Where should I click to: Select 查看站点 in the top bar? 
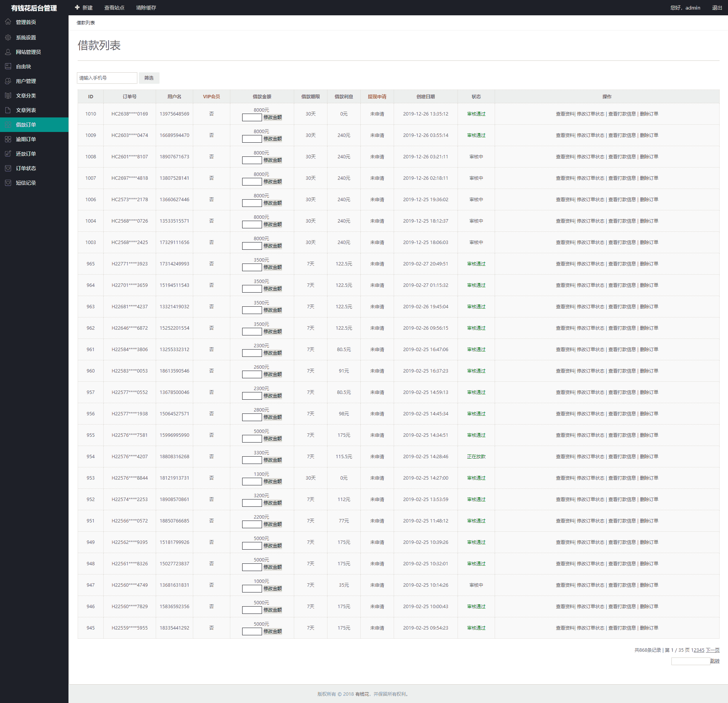tap(114, 8)
